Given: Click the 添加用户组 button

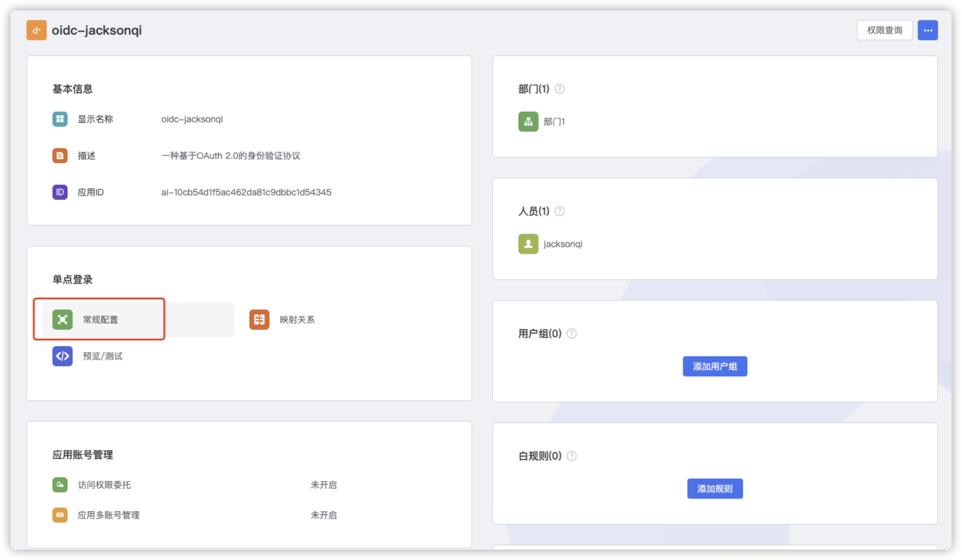Looking at the screenshot, I should pos(715,366).
